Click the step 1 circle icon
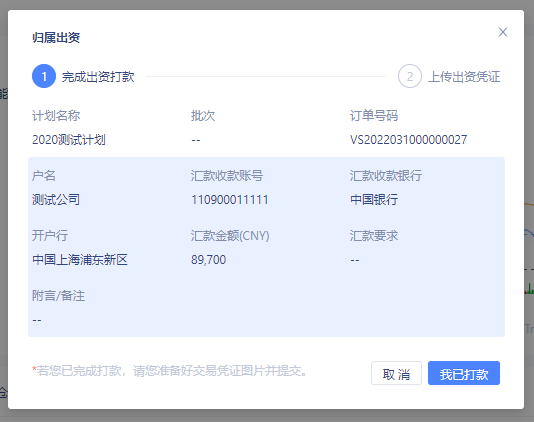 point(44,76)
